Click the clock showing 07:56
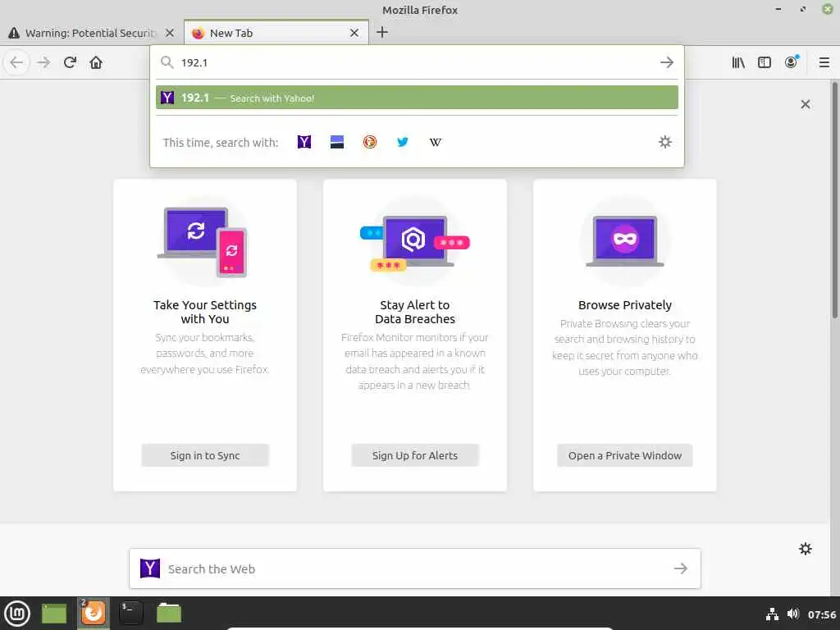Viewport: 840px width, 630px height. coord(822,614)
